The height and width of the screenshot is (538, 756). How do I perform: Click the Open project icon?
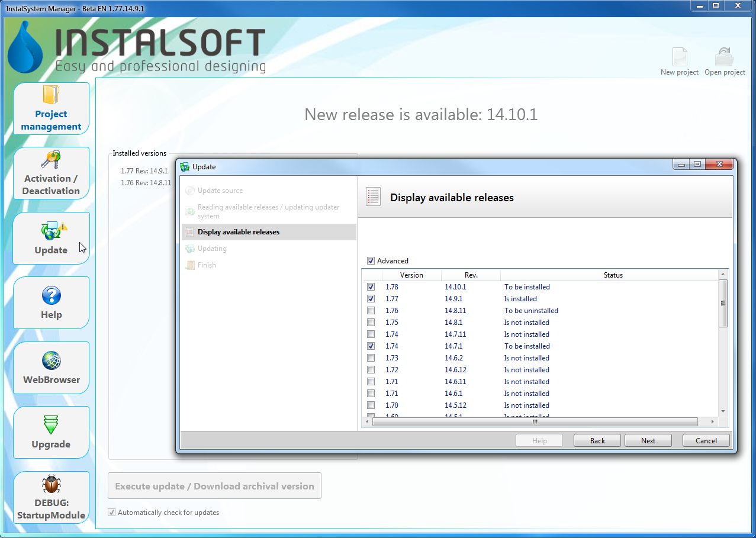[725, 57]
